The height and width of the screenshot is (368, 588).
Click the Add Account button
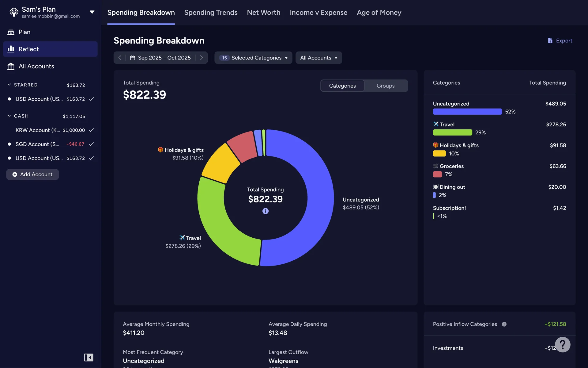coord(32,174)
